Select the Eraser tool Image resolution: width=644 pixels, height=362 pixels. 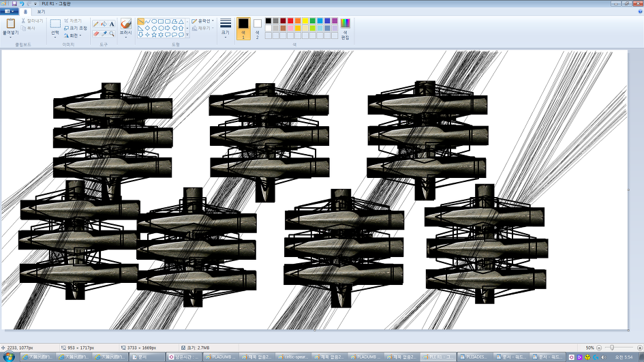pos(96,33)
